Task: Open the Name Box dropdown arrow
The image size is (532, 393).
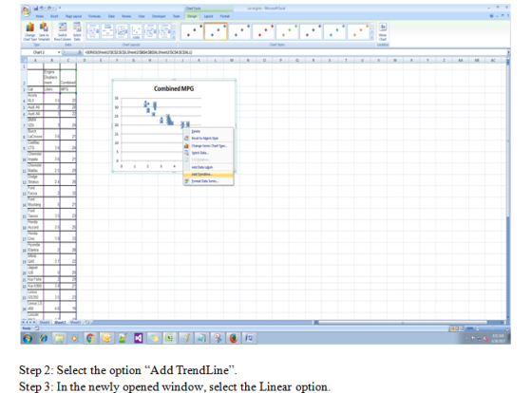Action: [x=59, y=52]
